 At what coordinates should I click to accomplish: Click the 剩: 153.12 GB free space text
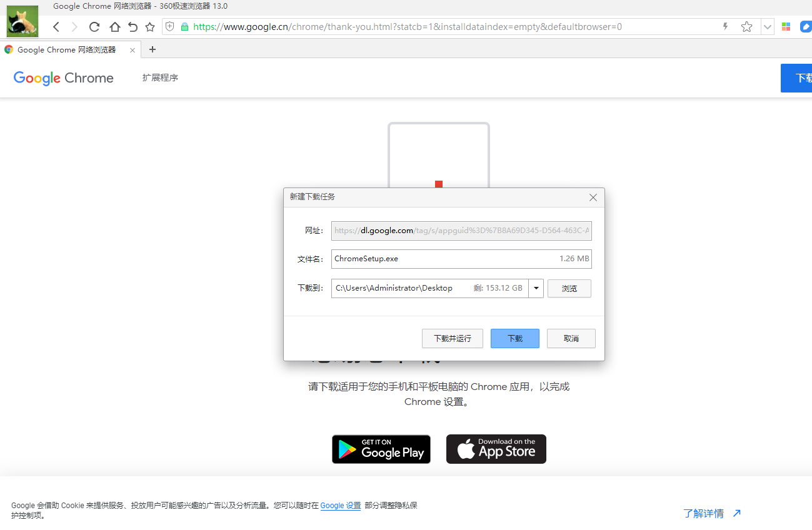point(498,288)
